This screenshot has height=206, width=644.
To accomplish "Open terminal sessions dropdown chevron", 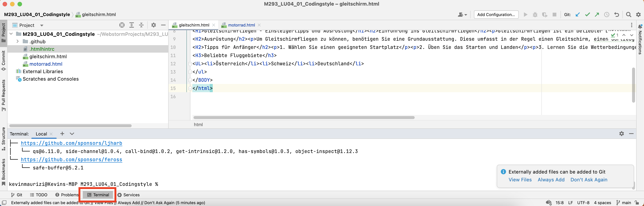I will [x=72, y=134].
